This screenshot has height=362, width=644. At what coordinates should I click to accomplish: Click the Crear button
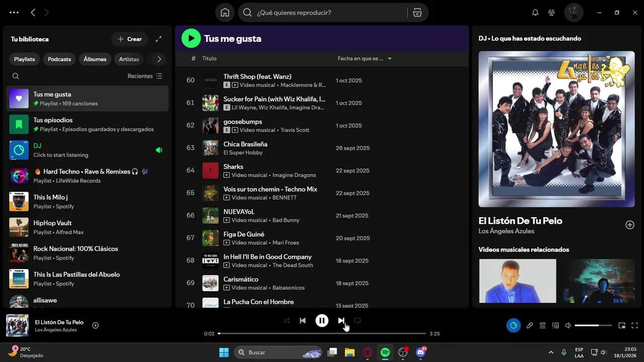129,39
